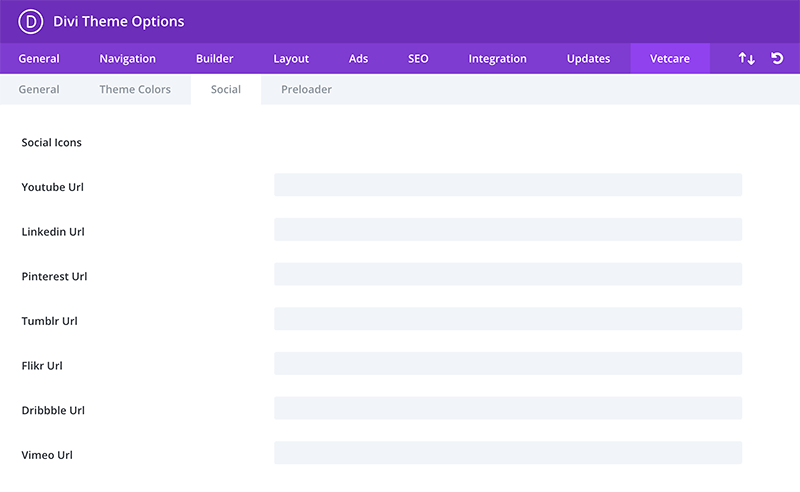Open the Navigation tab
The height and width of the screenshot is (492, 800).
coord(128,59)
